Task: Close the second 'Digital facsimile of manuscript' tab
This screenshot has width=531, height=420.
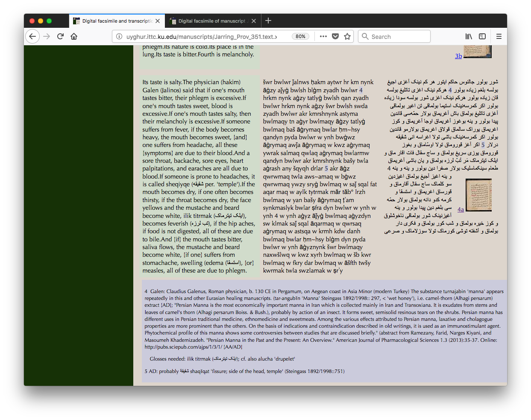Action: 254,21
